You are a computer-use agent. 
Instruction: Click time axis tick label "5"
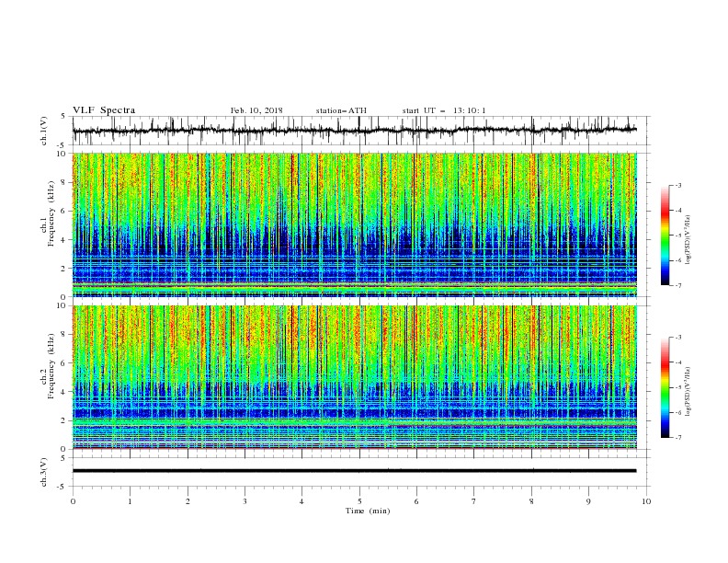click(x=359, y=501)
